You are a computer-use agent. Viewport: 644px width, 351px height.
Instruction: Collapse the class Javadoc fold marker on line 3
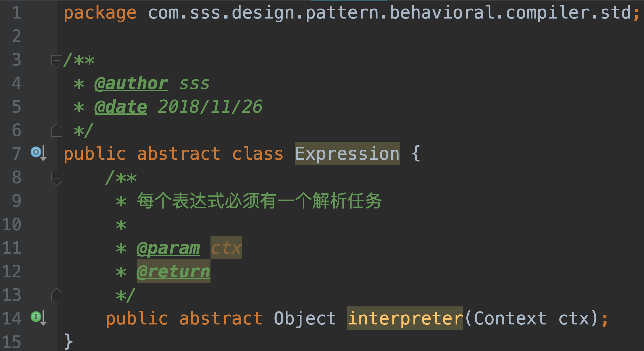coord(57,60)
